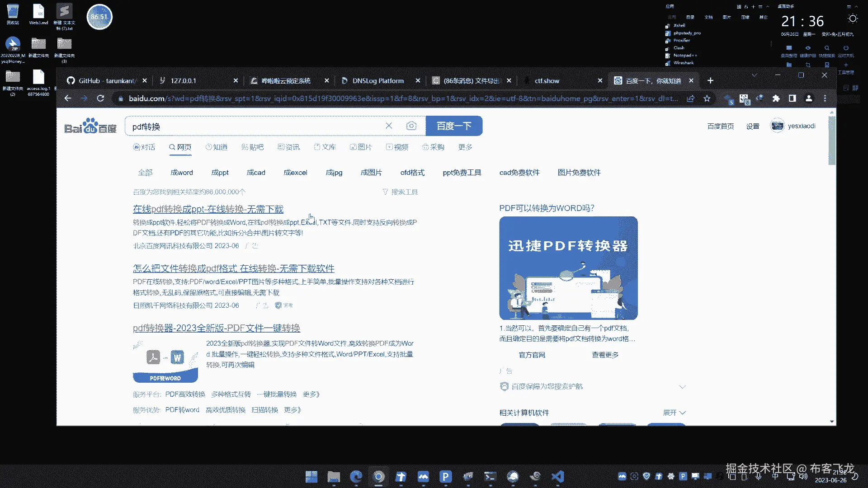Screen dimensions: 868x488
Task: Expand the 相关计算机软件 展开 section
Action: 674,413
